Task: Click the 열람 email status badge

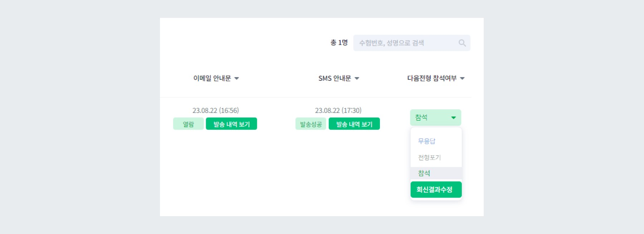Action: point(188,123)
